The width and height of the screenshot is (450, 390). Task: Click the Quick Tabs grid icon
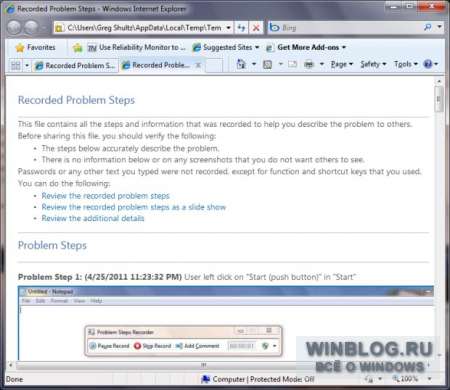pos(15,65)
